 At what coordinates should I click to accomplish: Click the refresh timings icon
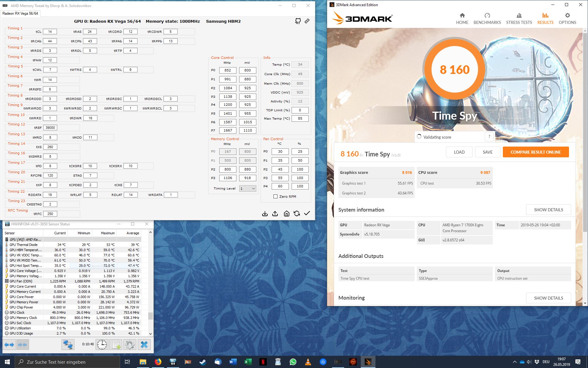point(296,214)
